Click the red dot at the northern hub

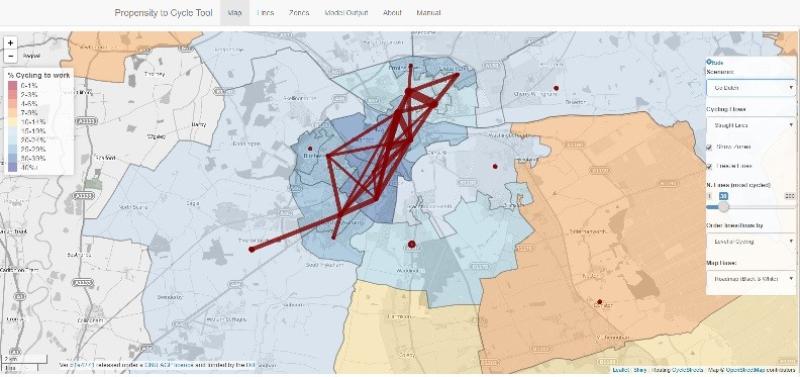pyautogui.click(x=408, y=91)
